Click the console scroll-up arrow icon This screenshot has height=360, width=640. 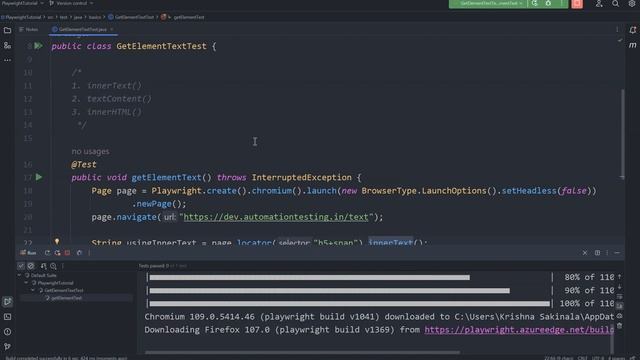620,277
